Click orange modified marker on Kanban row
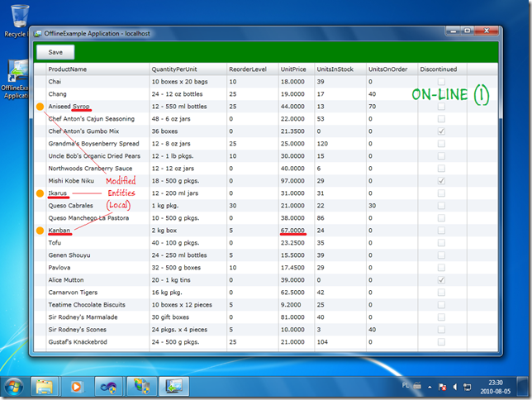The height and width of the screenshot is (400, 532). (40, 231)
